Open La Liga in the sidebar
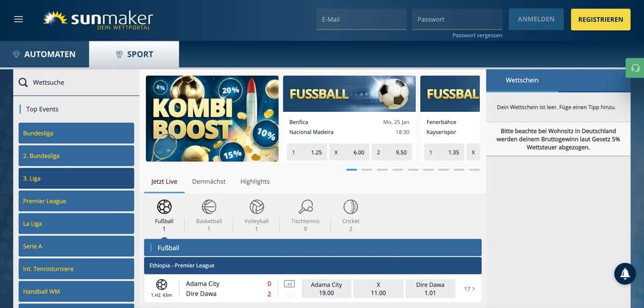The height and width of the screenshot is (308, 644). tap(76, 224)
